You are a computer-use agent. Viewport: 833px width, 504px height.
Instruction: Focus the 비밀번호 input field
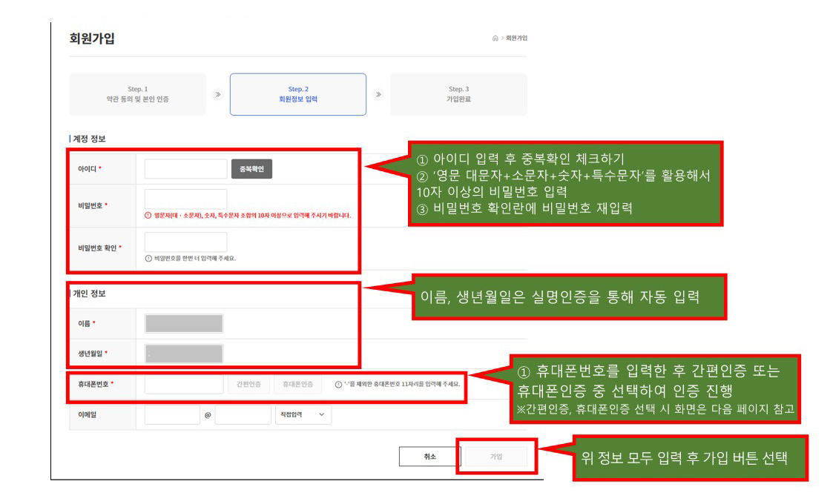tap(186, 199)
